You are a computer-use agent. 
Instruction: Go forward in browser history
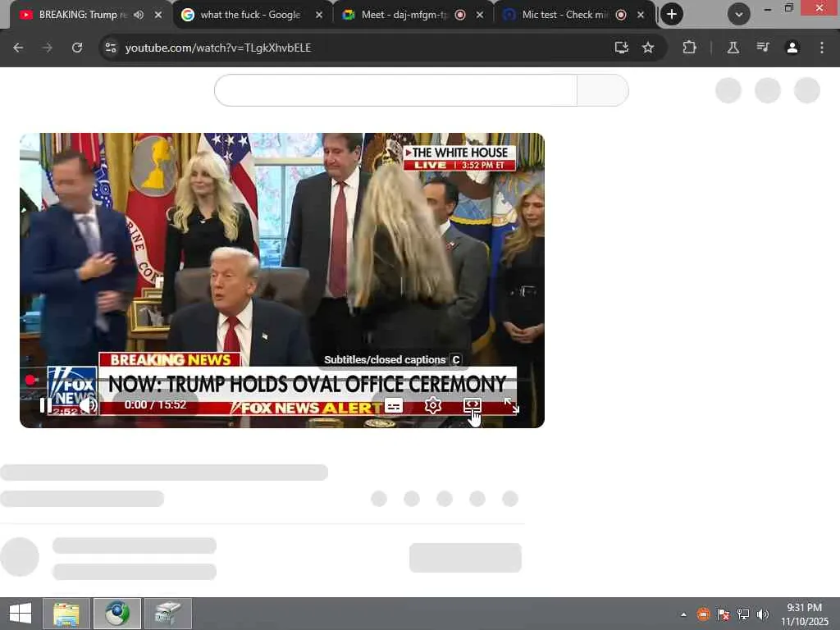click(x=48, y=48)
